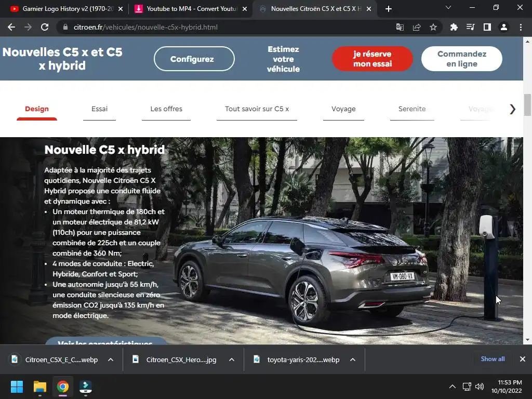Close the Garnier Logo History tab
Screen dimensions: 532x399
121,9
